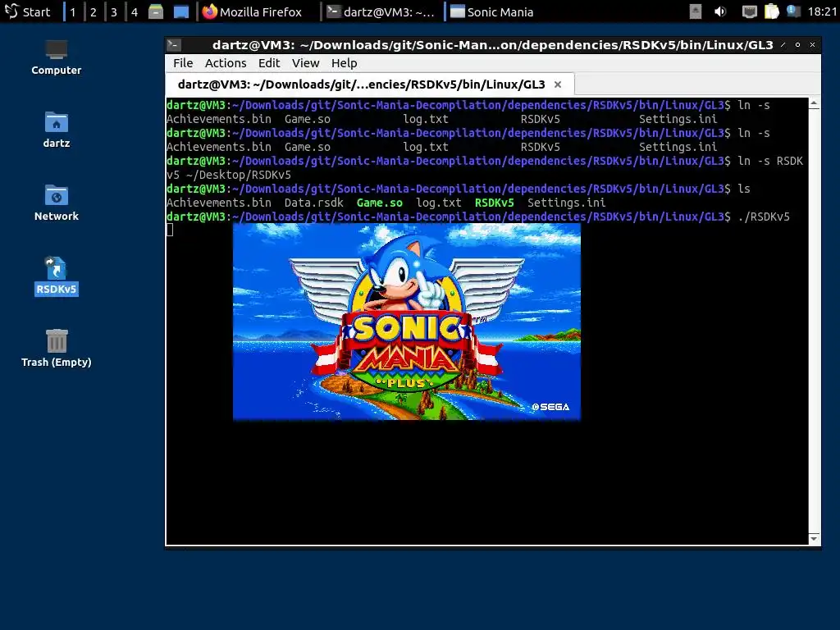The width and height of the screenshot is (840, 630).
Task: Minimize the terminal window
Action: point(783,45)
